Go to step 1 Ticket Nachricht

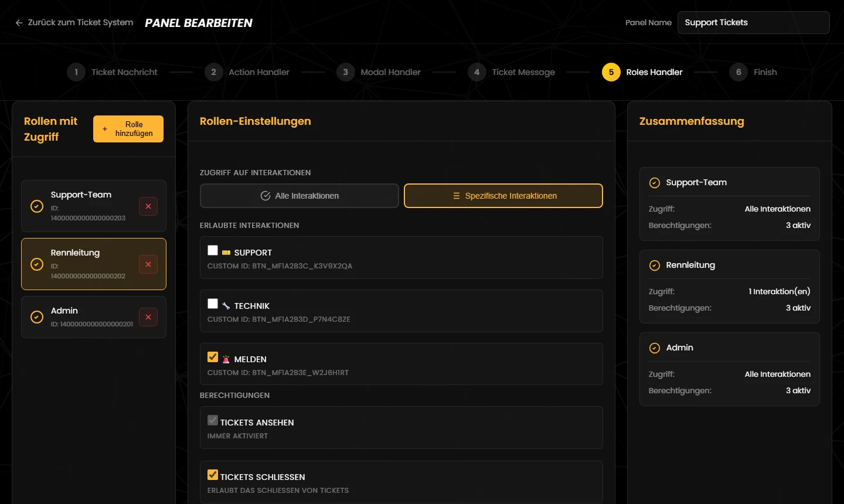tap(113, 72)
